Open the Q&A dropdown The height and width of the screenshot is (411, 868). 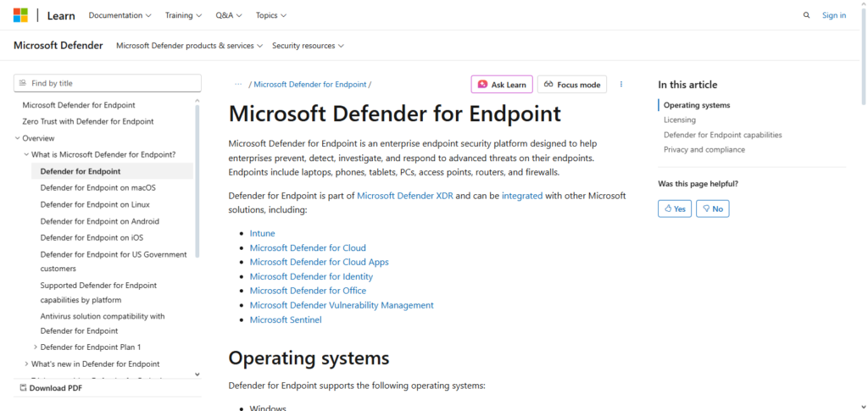pos(229,15)
